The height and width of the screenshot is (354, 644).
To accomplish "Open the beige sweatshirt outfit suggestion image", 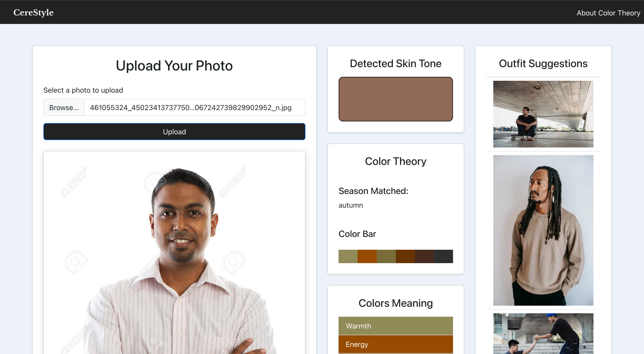I will pos(543,230).
